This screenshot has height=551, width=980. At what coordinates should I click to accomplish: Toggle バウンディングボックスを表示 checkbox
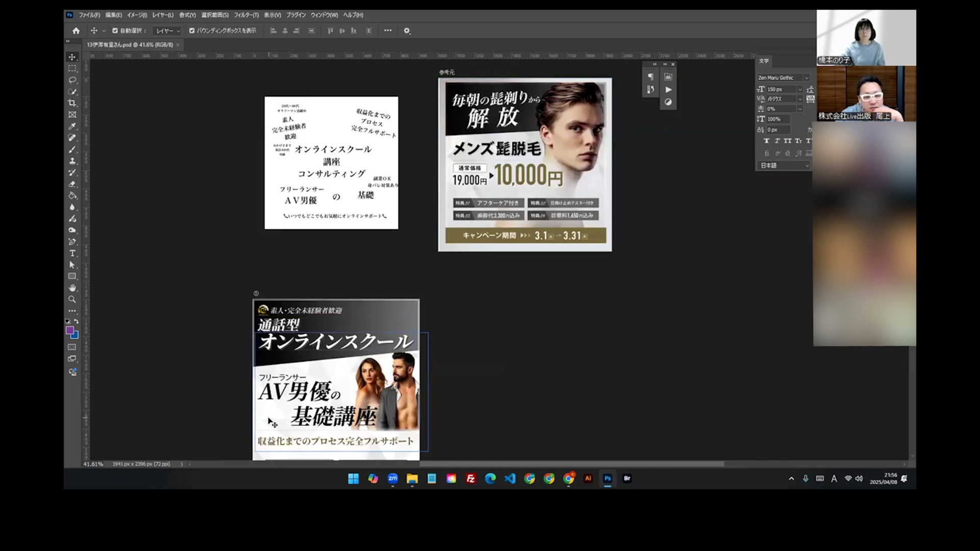point(192,31)
